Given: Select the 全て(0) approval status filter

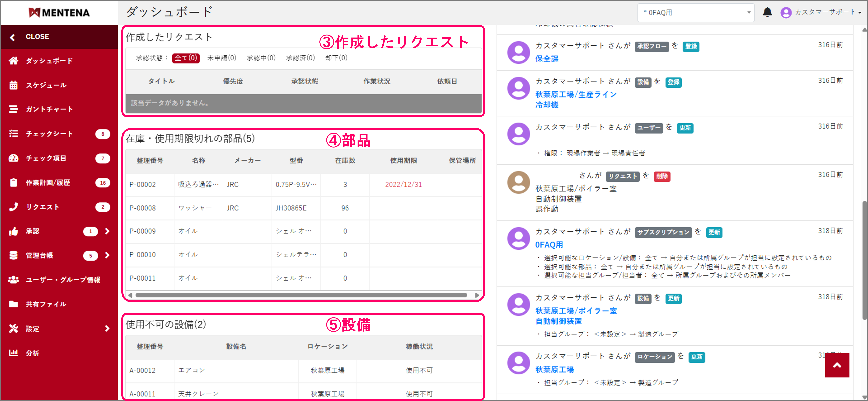Looking at the screenshot, I should pos(185,58).
